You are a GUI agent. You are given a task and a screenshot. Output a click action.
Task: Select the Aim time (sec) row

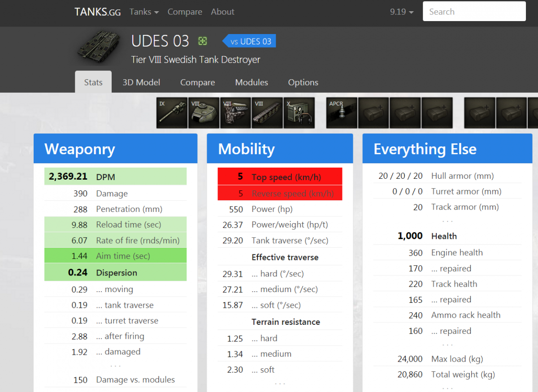click(116, 256)
